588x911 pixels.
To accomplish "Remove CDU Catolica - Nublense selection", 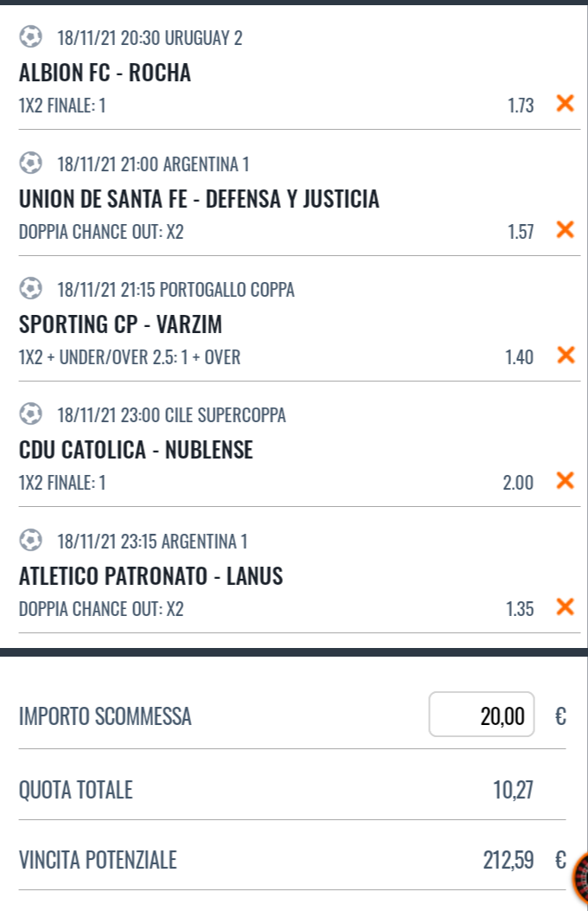I will [x=565, y=480].
